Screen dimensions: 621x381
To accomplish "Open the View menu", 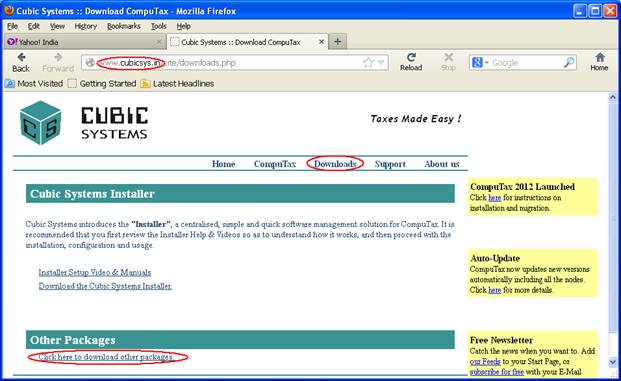I will pos(57,26).
